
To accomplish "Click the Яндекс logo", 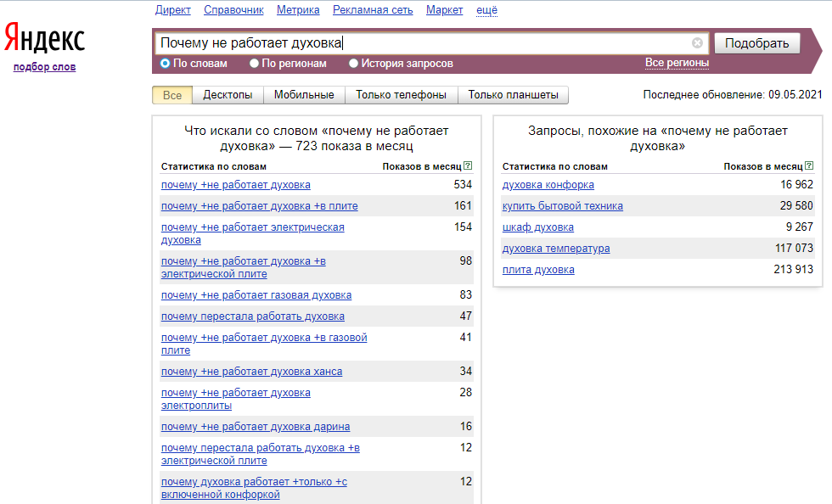I will (x=44, y=40).
